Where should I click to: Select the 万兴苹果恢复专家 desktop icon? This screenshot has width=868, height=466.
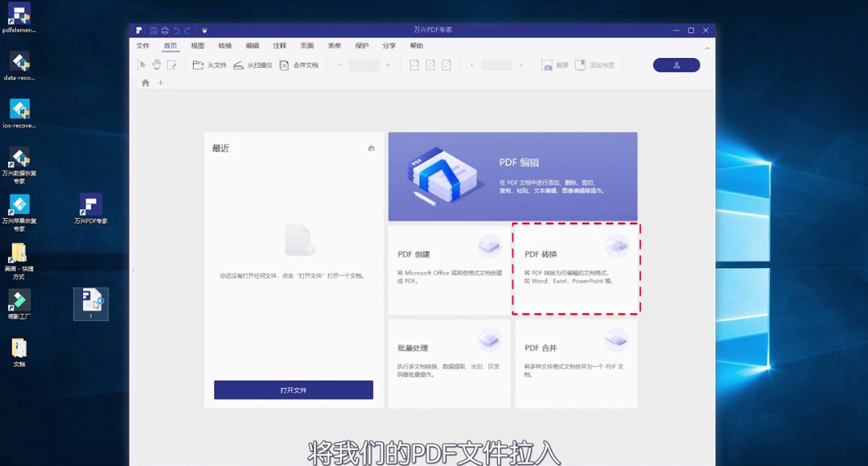click(19, 213)
